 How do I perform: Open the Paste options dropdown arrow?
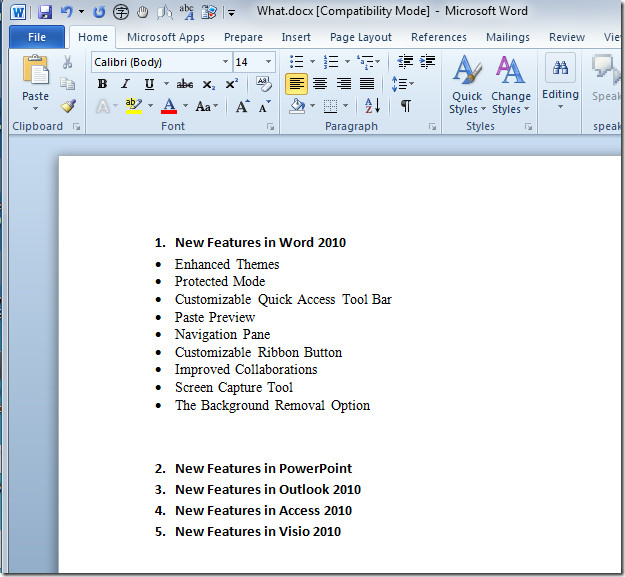coord(35,108)
